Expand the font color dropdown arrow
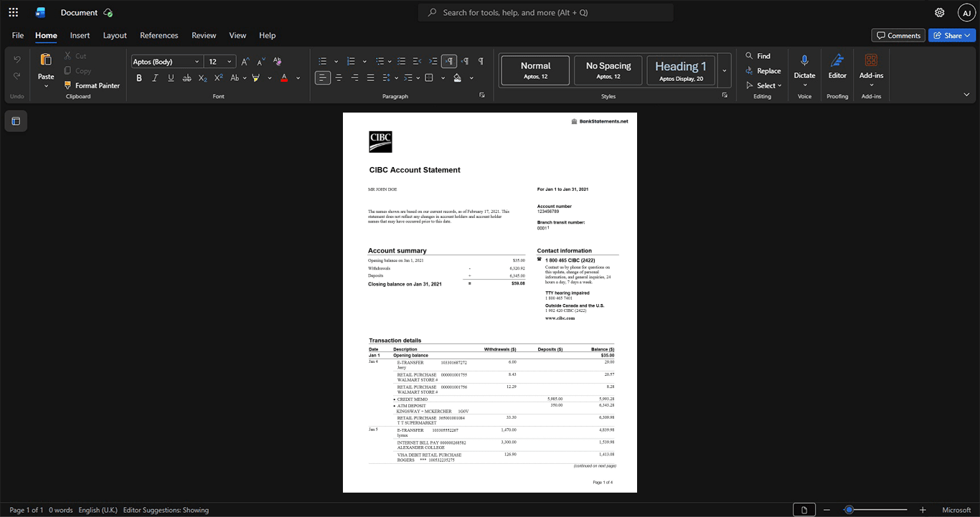980x517 pixels. click(x=298, y=77)
